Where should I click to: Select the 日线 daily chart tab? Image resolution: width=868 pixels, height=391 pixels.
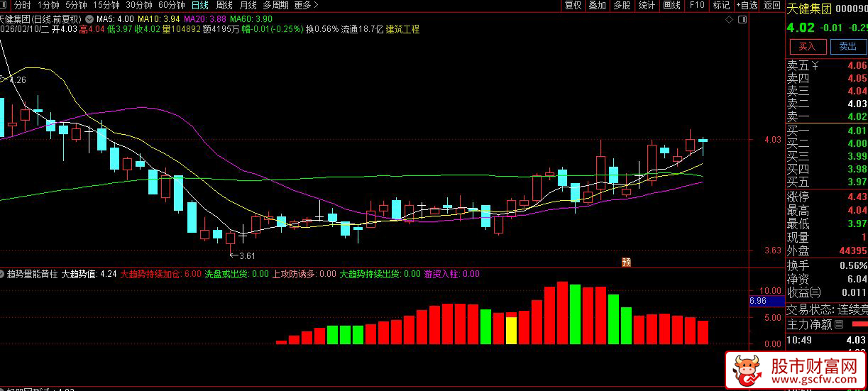point(200,5)
